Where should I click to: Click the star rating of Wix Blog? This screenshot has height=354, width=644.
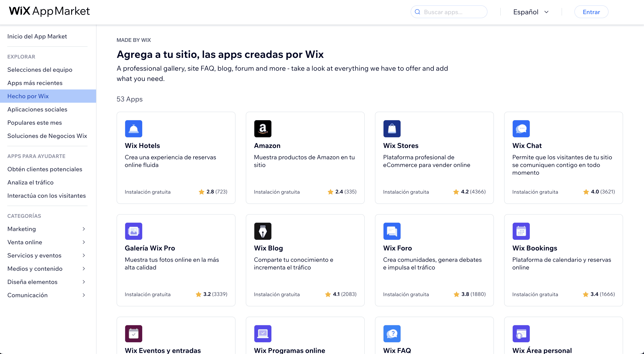pyautogui.click(x=341, y=294)
